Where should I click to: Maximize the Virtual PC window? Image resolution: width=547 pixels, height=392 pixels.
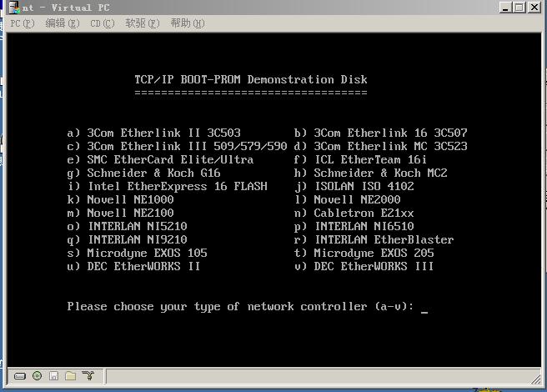(x=519, y=7)
